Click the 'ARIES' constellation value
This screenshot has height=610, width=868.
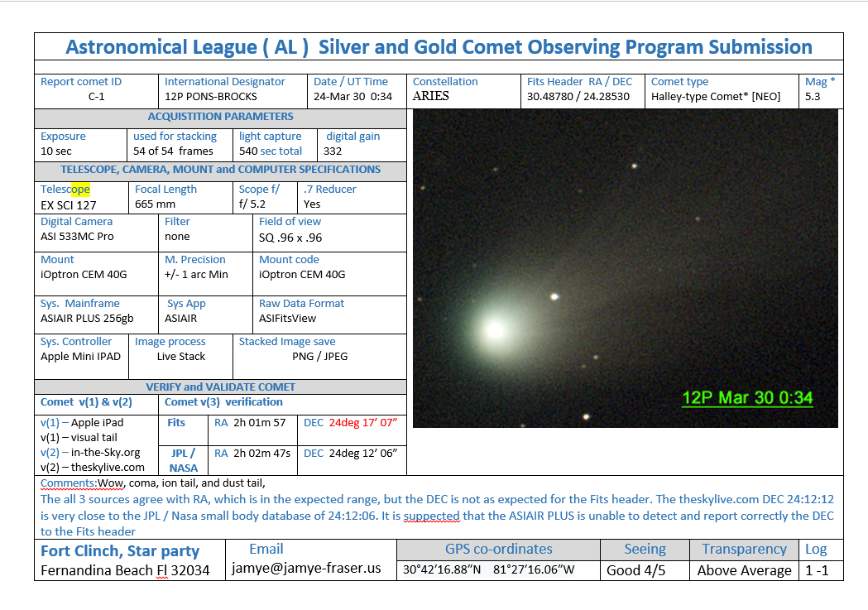tap(431, 96)
